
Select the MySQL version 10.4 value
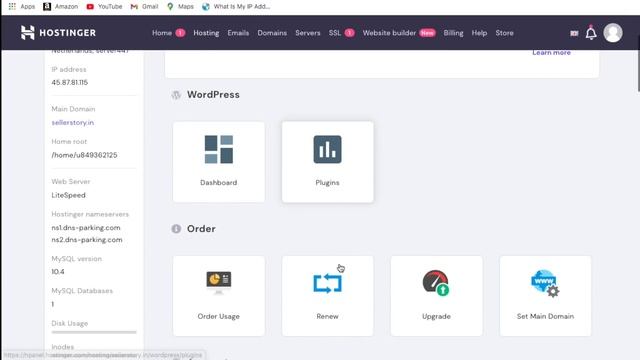(x=58, y=272)
